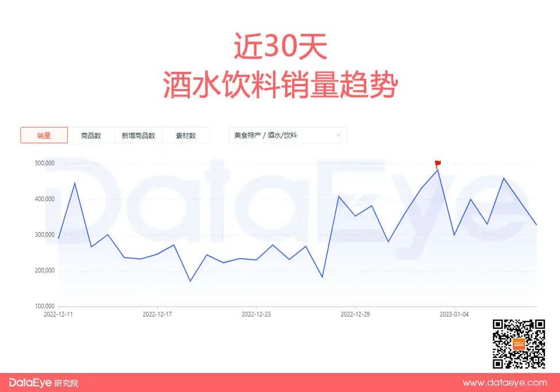Click the orange logo inside QR code
The height and width of the screenshot is (392, 560).
(x=519, y=344)
